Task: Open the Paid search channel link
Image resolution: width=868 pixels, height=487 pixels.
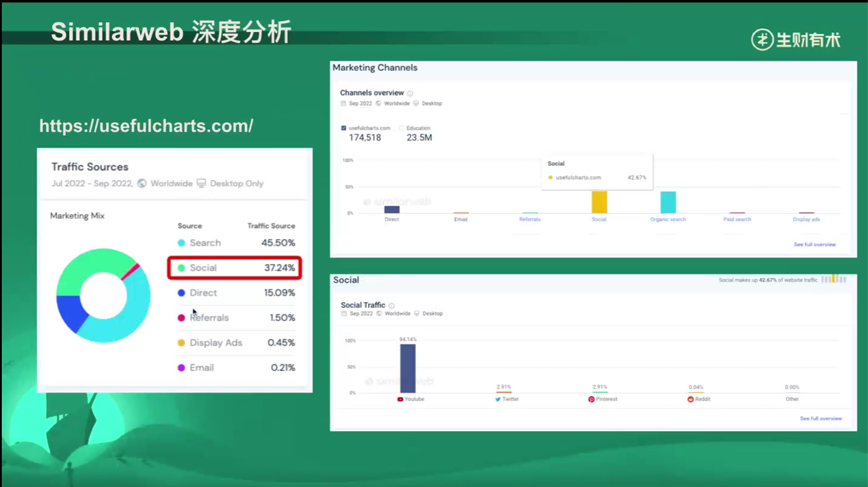Action: (737, 219)
